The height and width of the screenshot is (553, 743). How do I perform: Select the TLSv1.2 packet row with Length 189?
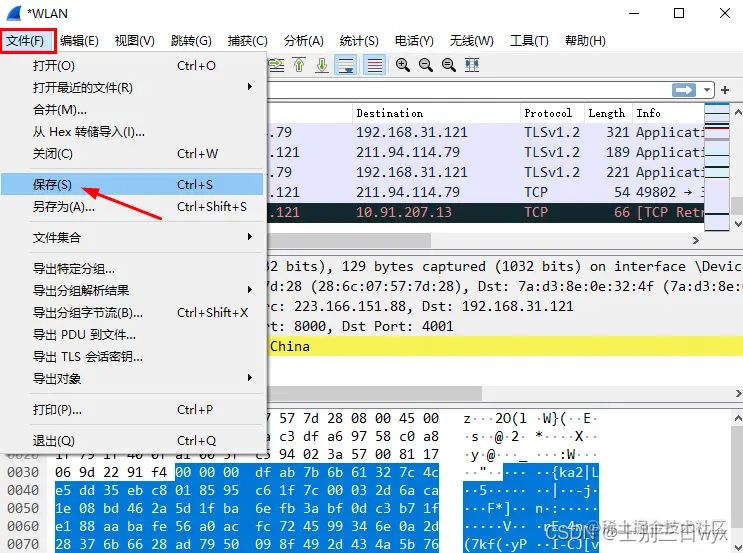click(486, 152)
